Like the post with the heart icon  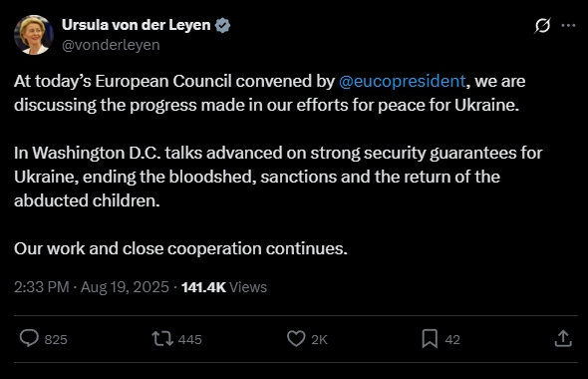click(296, 338)
